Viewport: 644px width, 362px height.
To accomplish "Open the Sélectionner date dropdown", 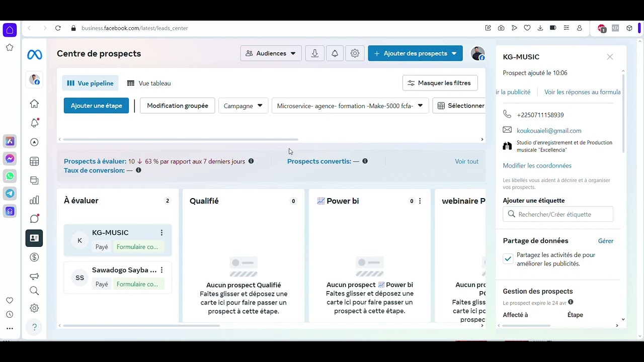I will [x=459, y=106].
